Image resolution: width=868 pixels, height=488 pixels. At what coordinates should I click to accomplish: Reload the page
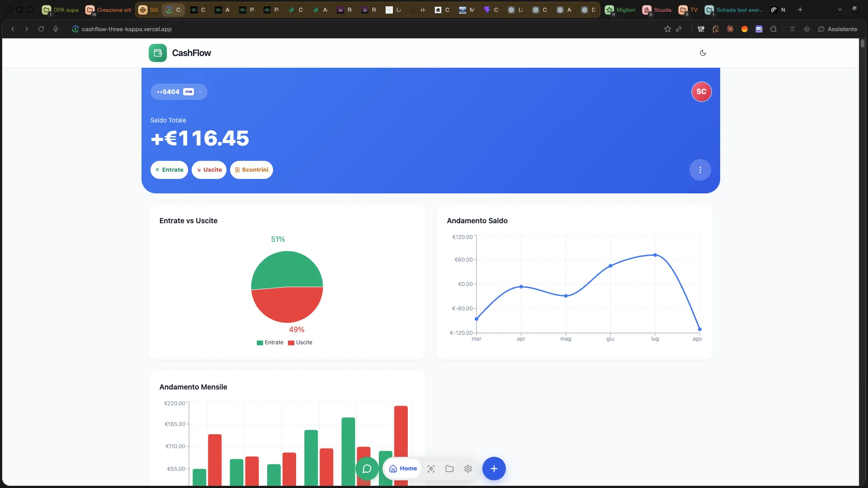pyautogui.click(x=41, y=29)
